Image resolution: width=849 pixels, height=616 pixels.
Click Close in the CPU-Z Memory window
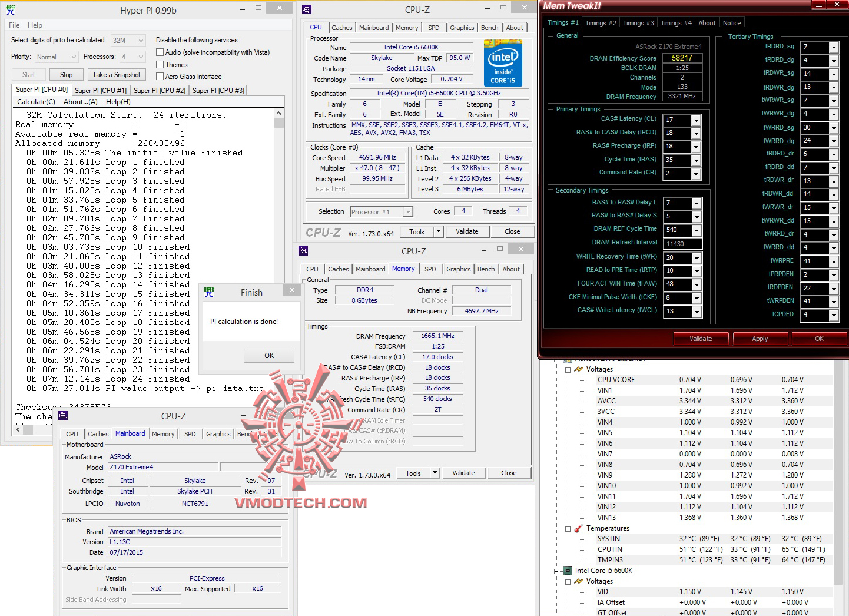[509, 473]
